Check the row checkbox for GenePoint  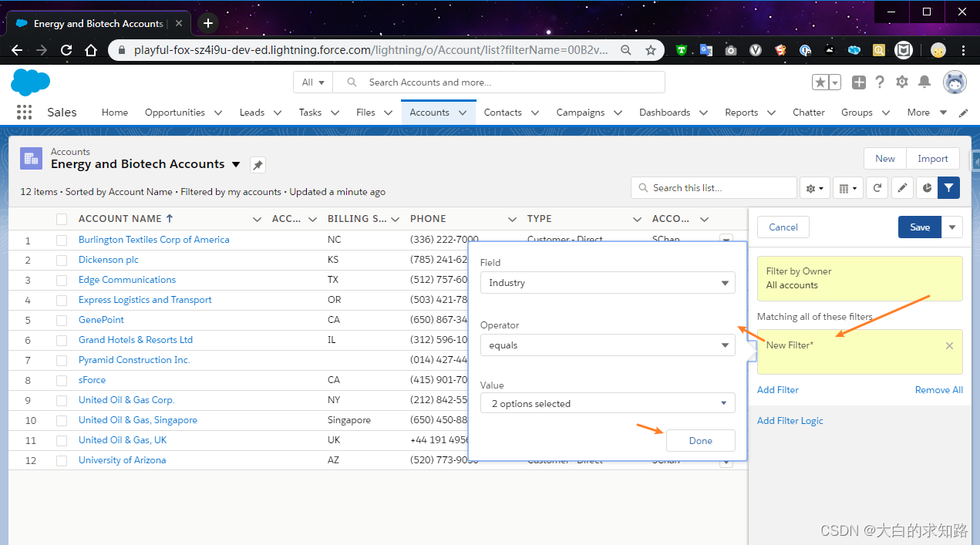click(62, 319)
